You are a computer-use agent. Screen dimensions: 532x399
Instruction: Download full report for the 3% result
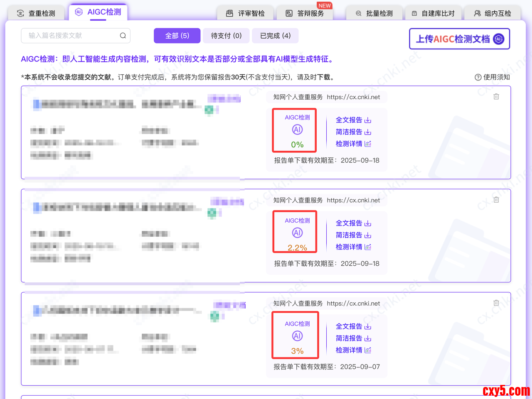tap(353, 326)
